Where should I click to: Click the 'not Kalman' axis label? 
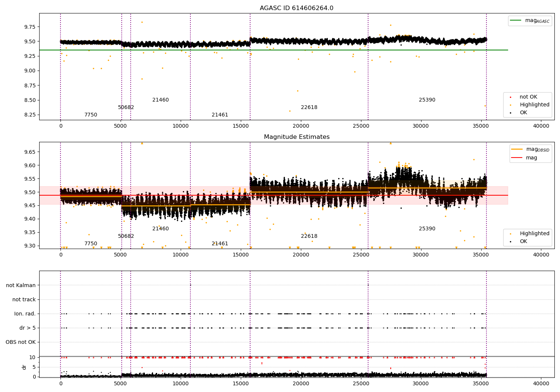click(21, 285)
